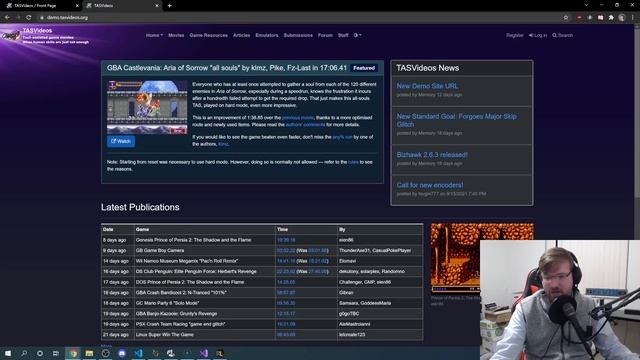Click the Search link in the header

pyautogui.click(x=562, y=36)
